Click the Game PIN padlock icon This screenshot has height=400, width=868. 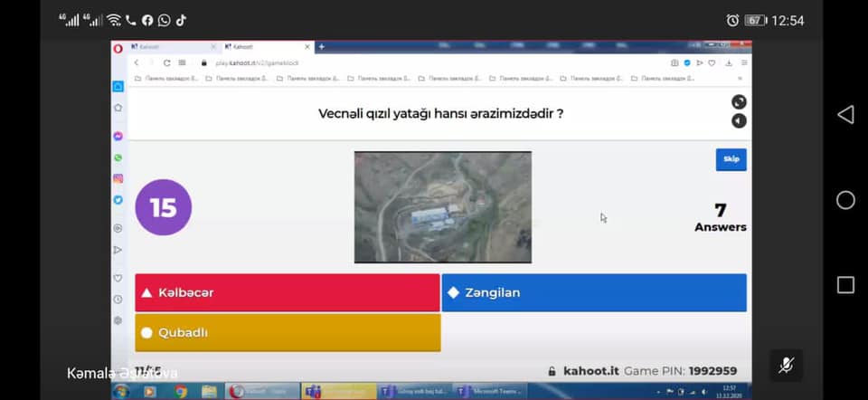(x=552, y=371)
